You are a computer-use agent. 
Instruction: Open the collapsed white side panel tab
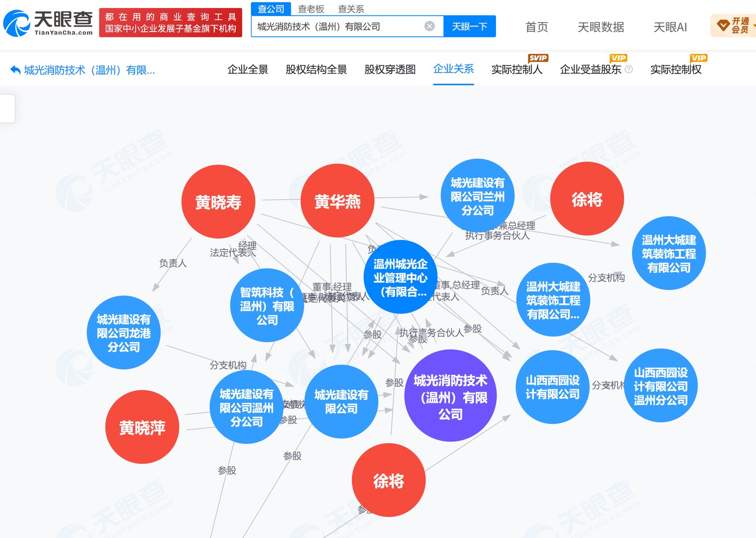(x=7, y=108)
